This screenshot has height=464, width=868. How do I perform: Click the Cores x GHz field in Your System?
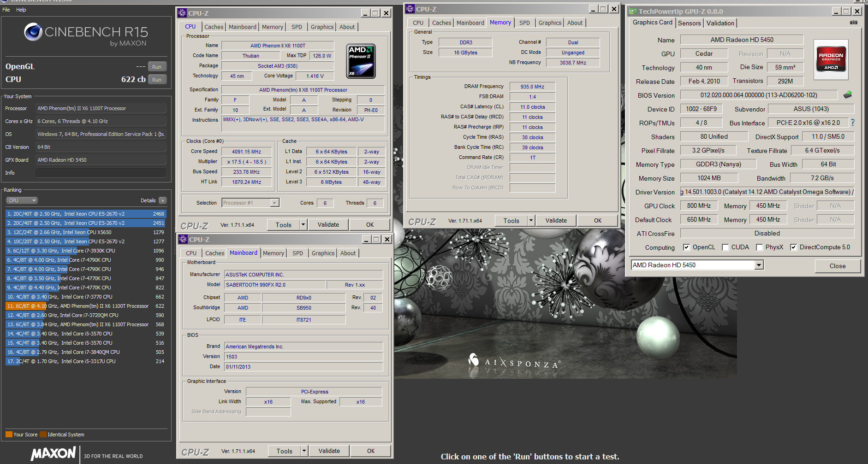101,121
